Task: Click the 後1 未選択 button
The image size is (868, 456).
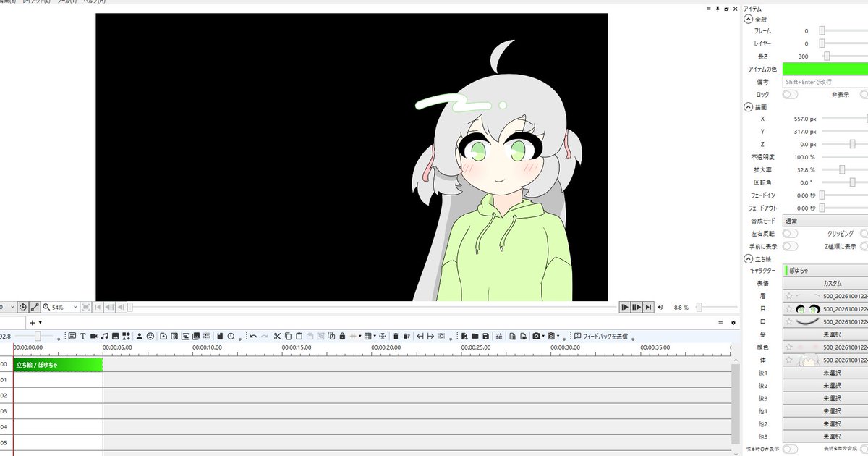Action: click(825, 373)
